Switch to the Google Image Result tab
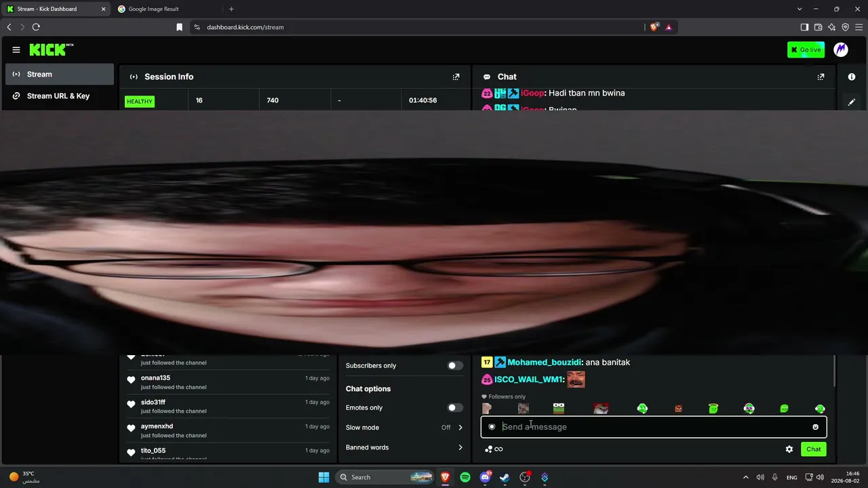Viewport: 868px width, 488px height. 167,9
